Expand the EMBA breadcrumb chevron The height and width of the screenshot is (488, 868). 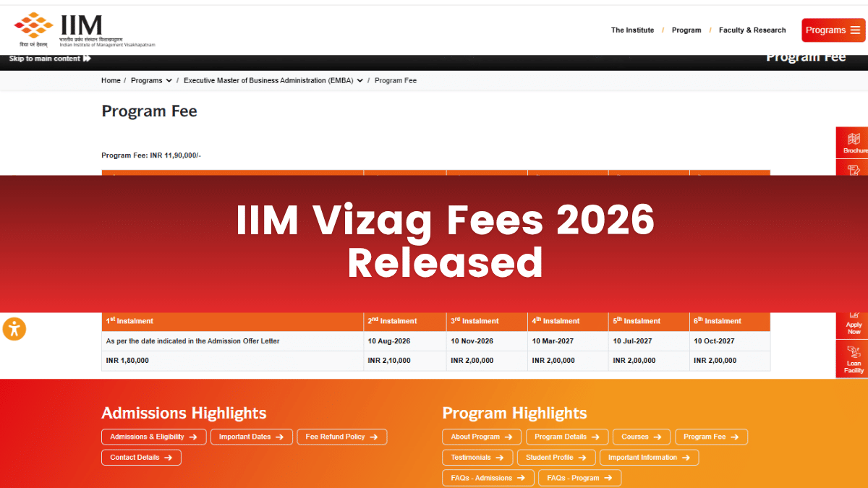(359, 80)
